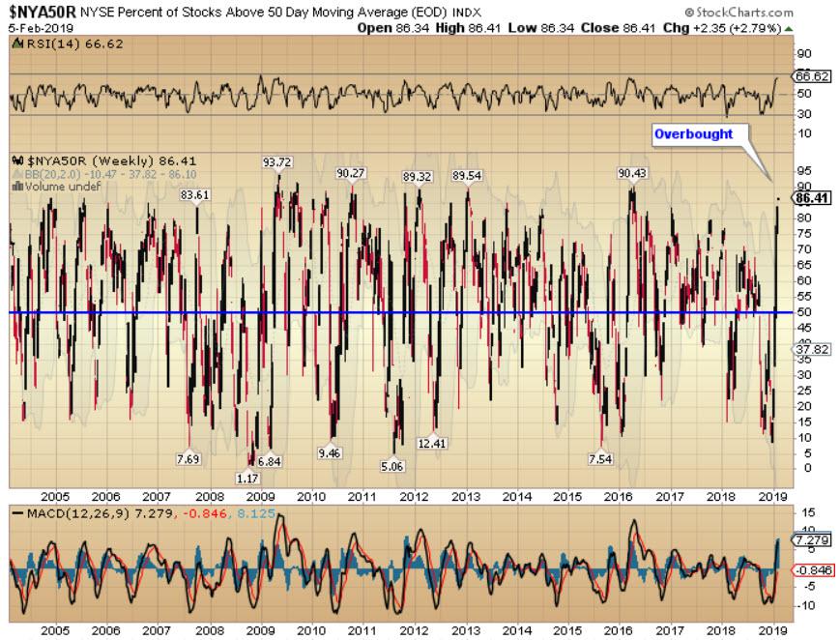840x640 pixels.
Task: Click the 6.84 trough label
Action: pyautogui.click(x=269, y=461)
